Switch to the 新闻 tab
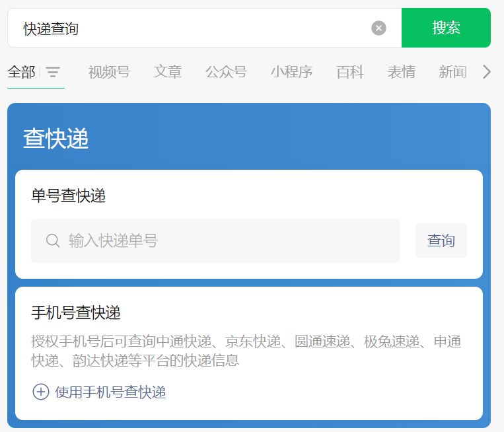The width and height of the screenshot is (504, 432). (x=453, y=72)
